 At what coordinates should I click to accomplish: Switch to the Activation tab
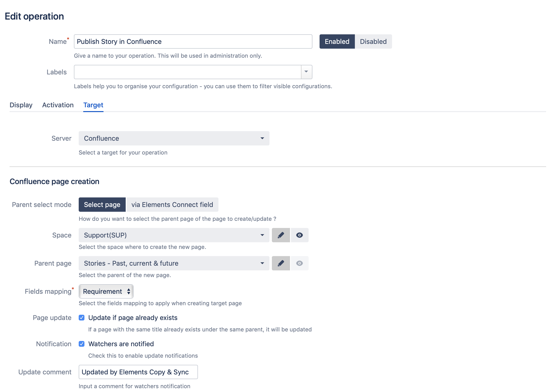coord(58,104)
